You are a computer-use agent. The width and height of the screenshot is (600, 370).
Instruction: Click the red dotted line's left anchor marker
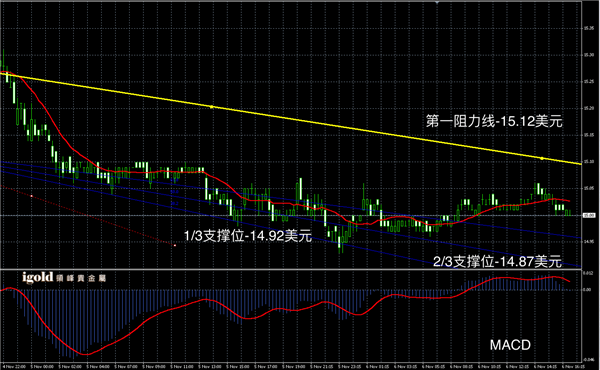31,196
